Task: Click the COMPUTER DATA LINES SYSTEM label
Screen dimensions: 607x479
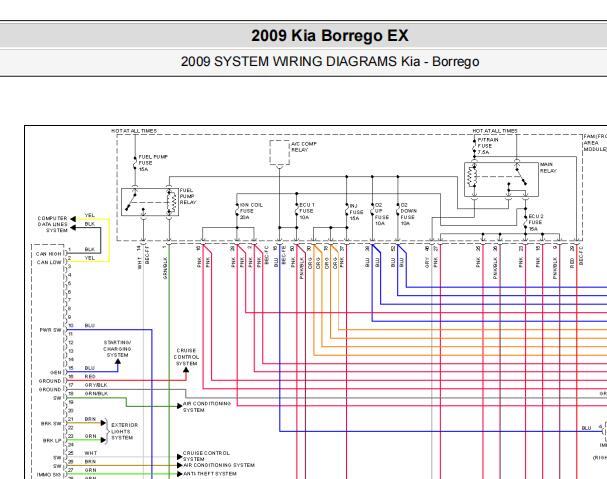Action: point(52,224)
